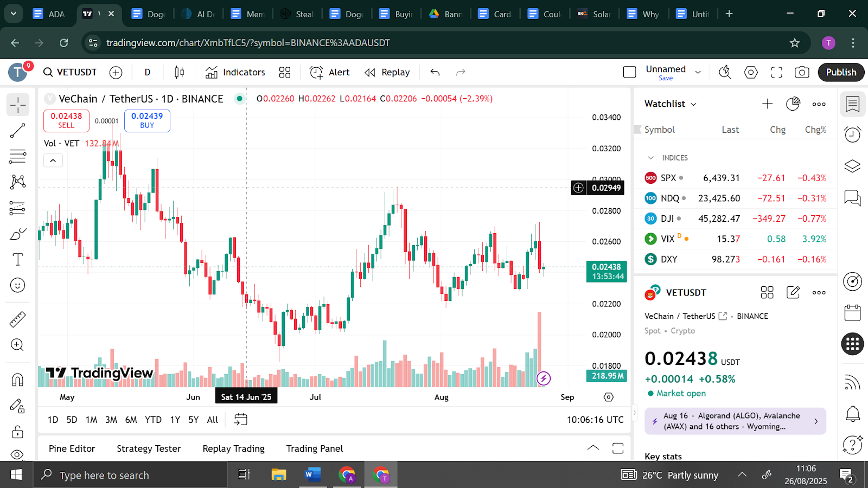The image size is (868, 488).
Task: Open candlestick chart style selector
Action: tap(180, 72)
